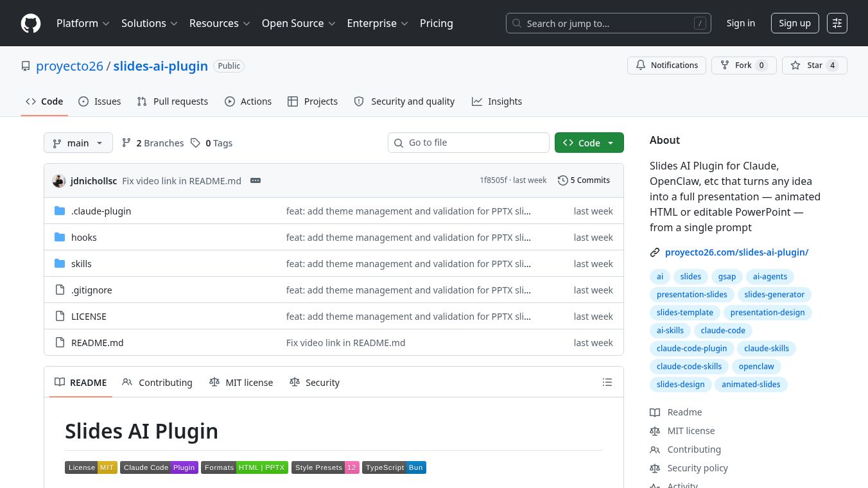Viewport: 868px width, 488px height.
Task: View the 2 Branches link
Action: [x=153, y=143]
